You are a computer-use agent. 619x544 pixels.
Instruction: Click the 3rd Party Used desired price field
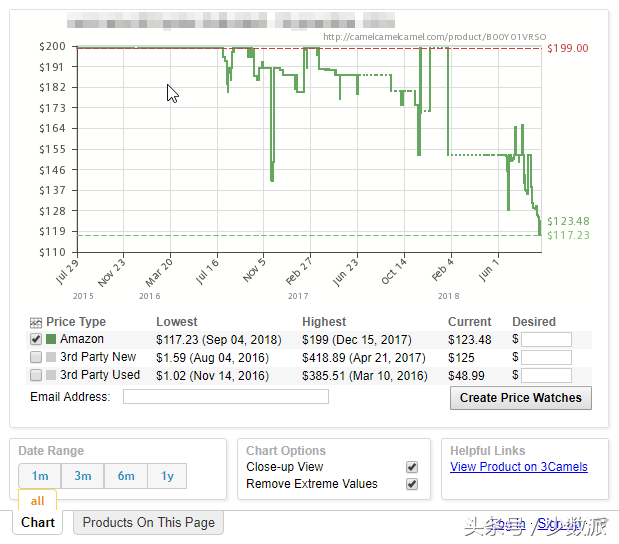pos(546,375)
